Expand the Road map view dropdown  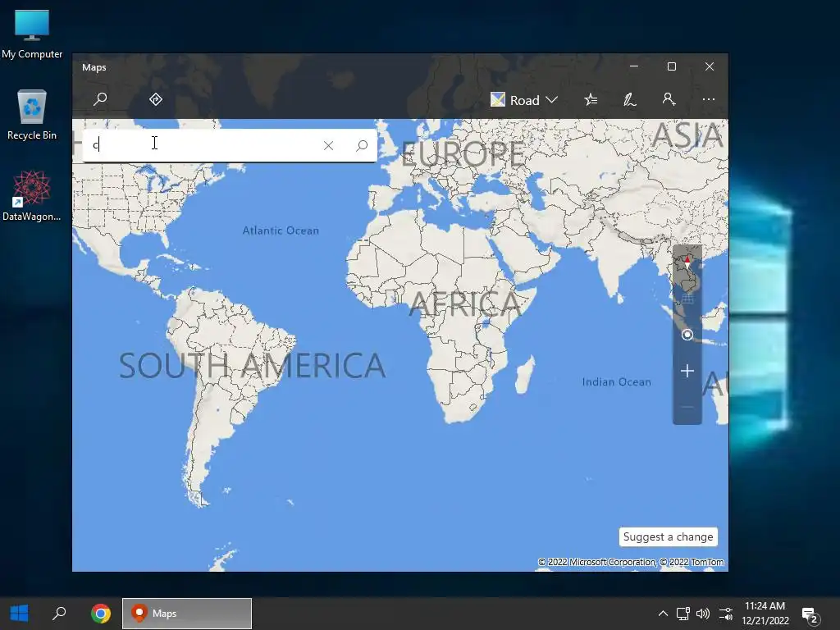tap(524, 100)
